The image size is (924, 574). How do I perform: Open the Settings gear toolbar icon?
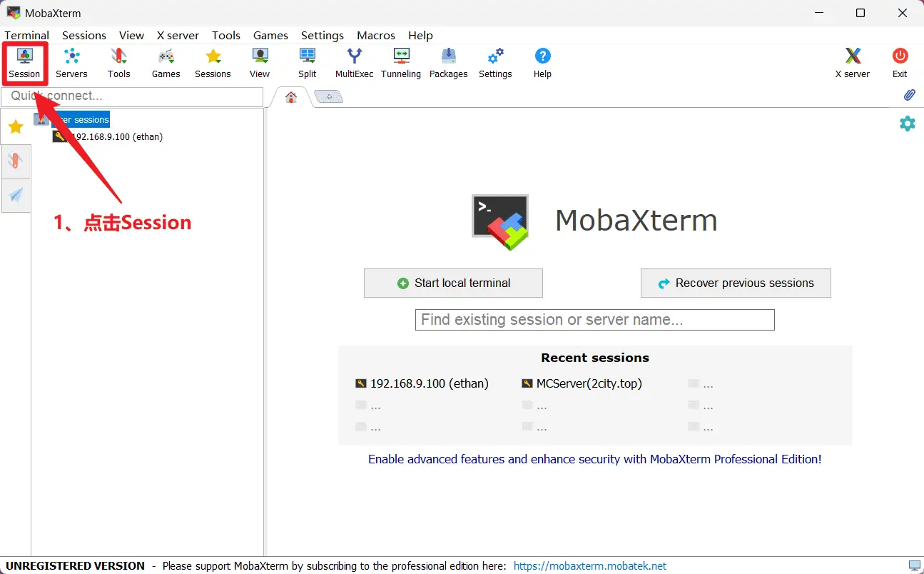coord(495,63)
